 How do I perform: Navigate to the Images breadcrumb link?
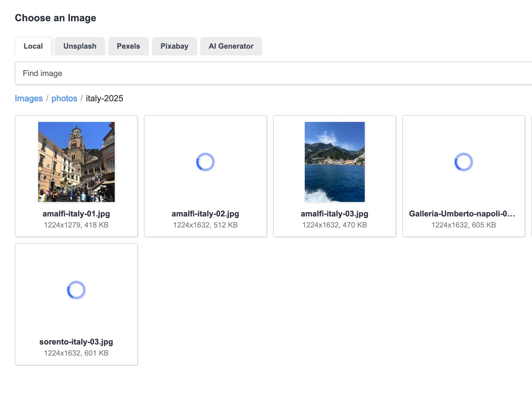(x=29, y=98)
